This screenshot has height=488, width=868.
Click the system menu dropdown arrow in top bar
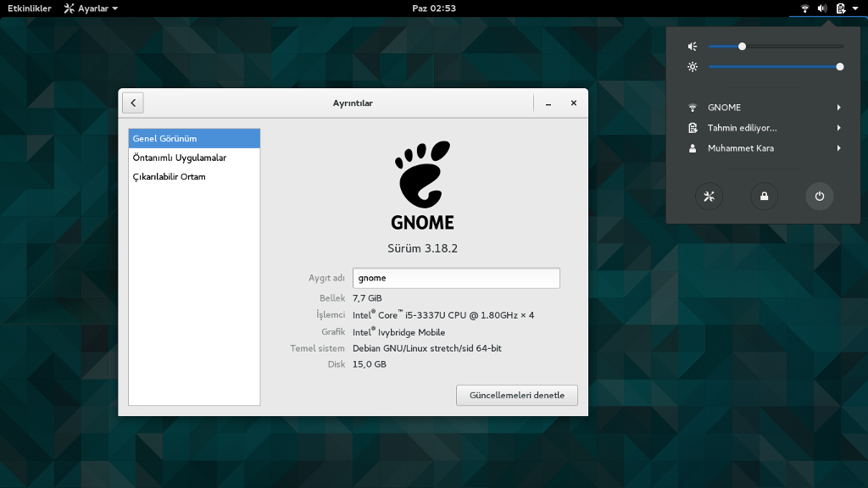coord(855,8)
